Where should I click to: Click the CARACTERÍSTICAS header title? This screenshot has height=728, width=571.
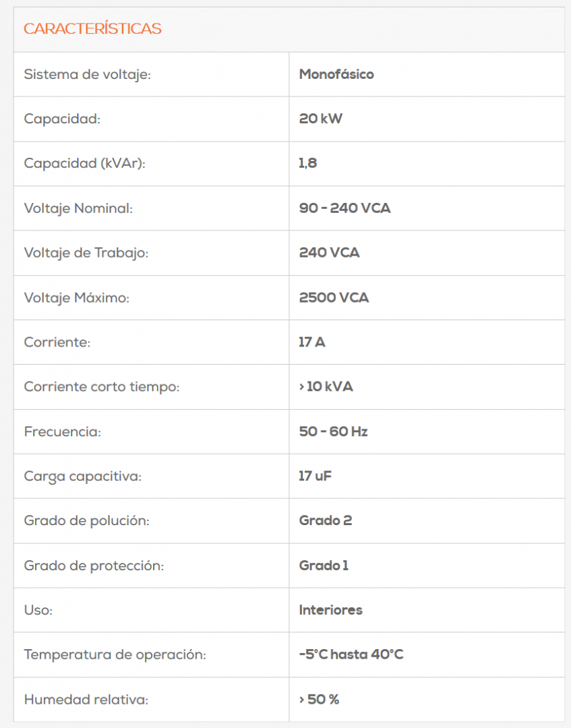pos(92,29)
